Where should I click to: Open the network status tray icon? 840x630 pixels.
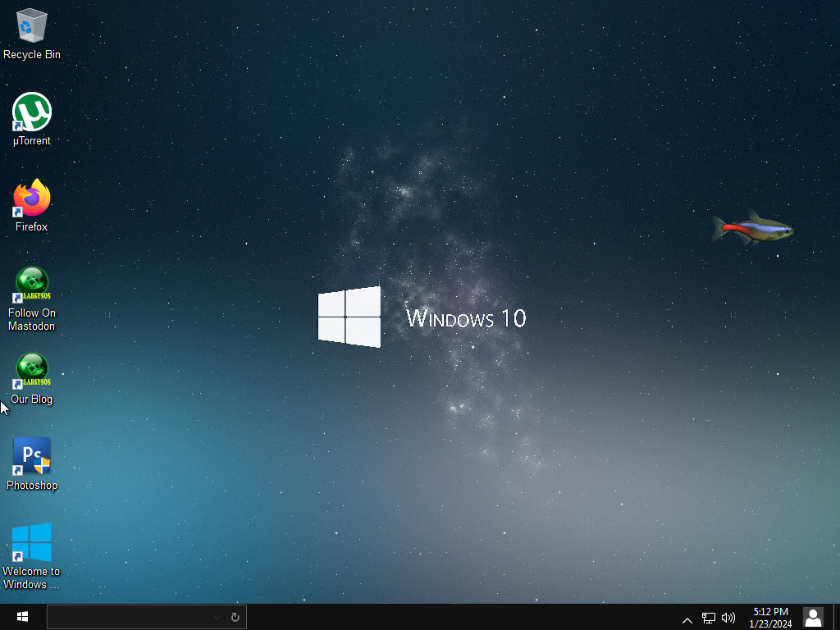click(x=709, y=618)
